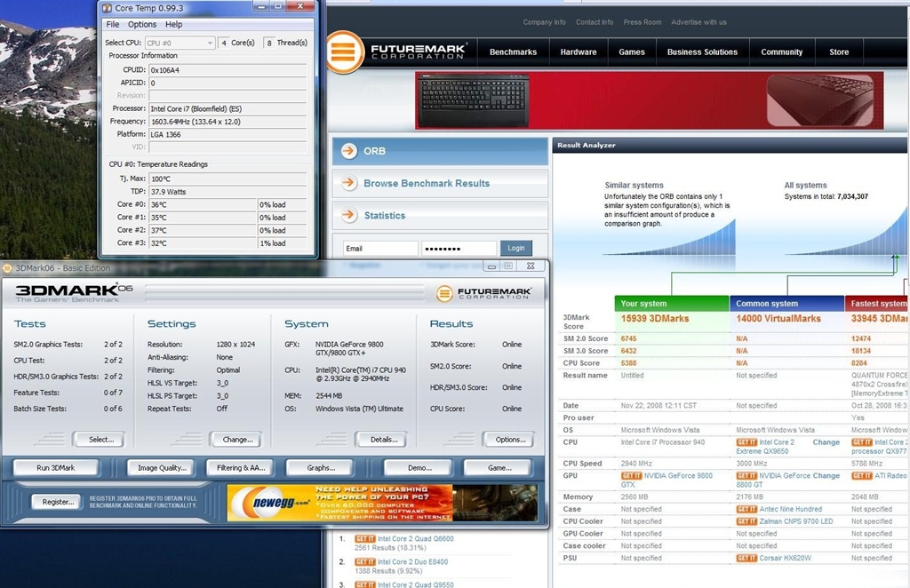Open the Demo... button
Screen dimensions: 910x588
[419, 467]
